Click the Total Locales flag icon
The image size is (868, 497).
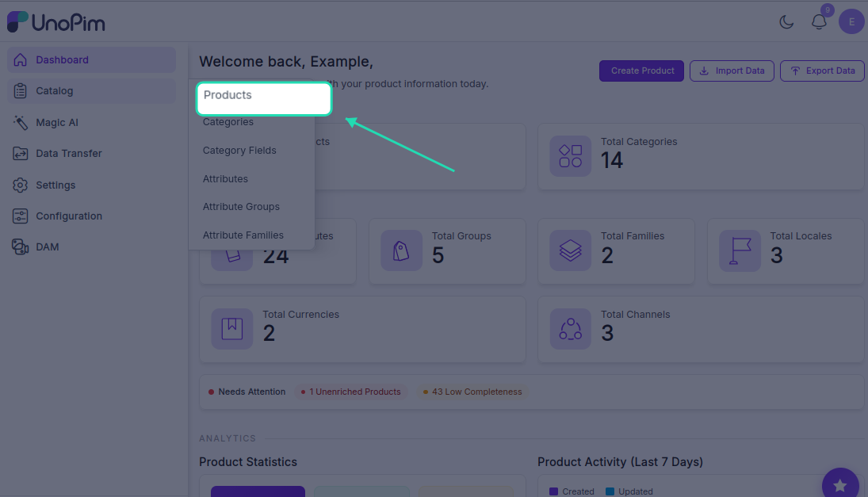pos(740,250)
